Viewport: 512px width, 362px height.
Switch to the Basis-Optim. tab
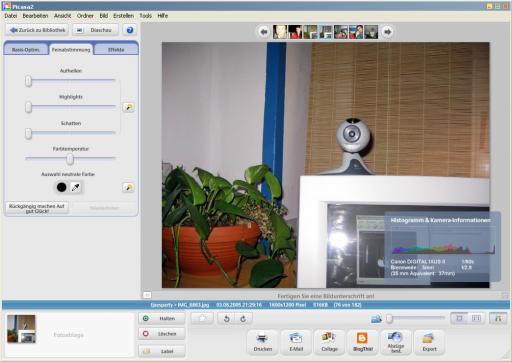(x=26, y=50)
